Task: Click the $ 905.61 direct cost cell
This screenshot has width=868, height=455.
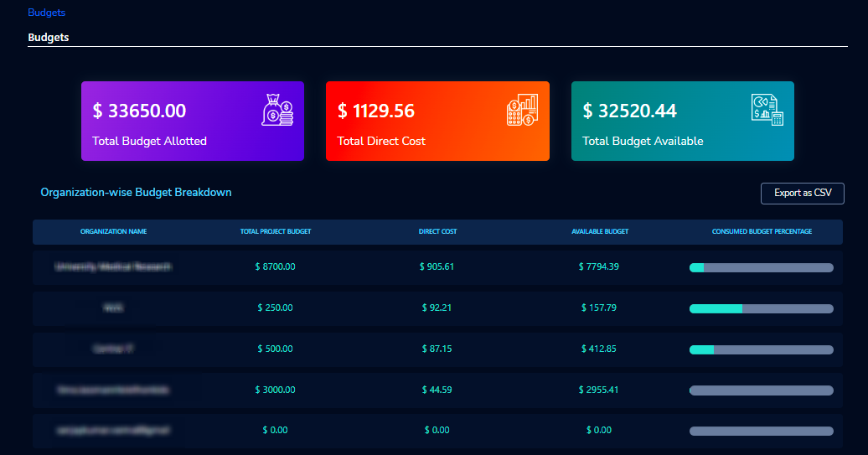Action: click(437, 266)
